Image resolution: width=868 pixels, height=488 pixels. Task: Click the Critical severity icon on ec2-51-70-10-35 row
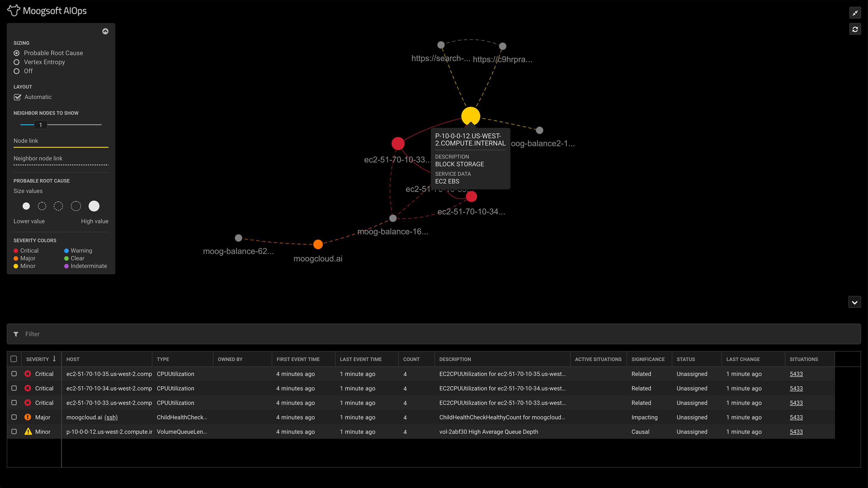pos(28,374)
